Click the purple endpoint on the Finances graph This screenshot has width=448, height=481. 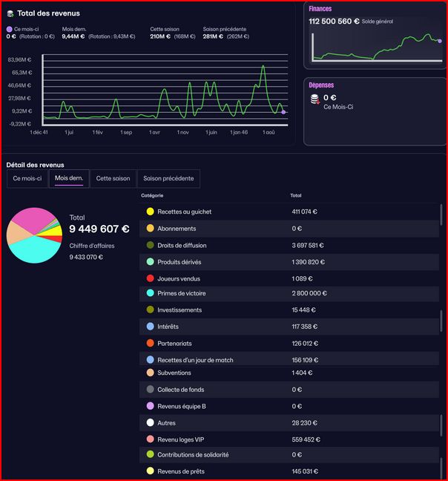pos(440,41)
